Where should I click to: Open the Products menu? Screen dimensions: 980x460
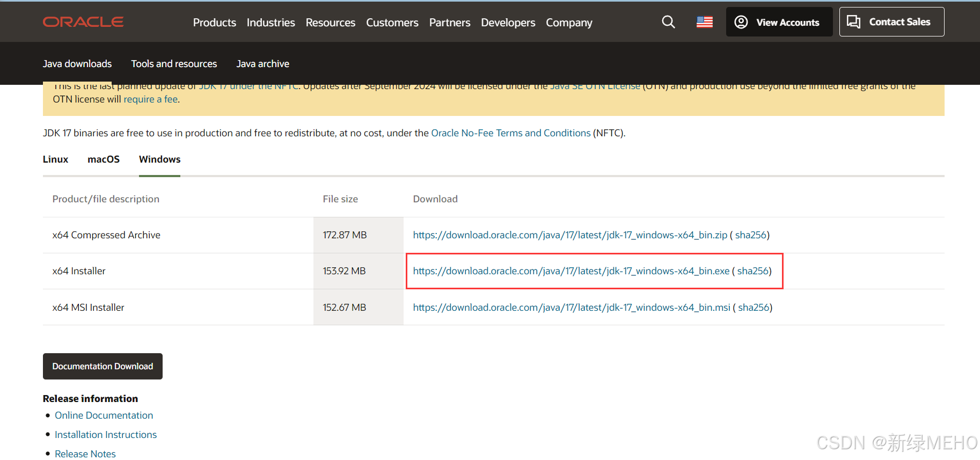[214, 23]
